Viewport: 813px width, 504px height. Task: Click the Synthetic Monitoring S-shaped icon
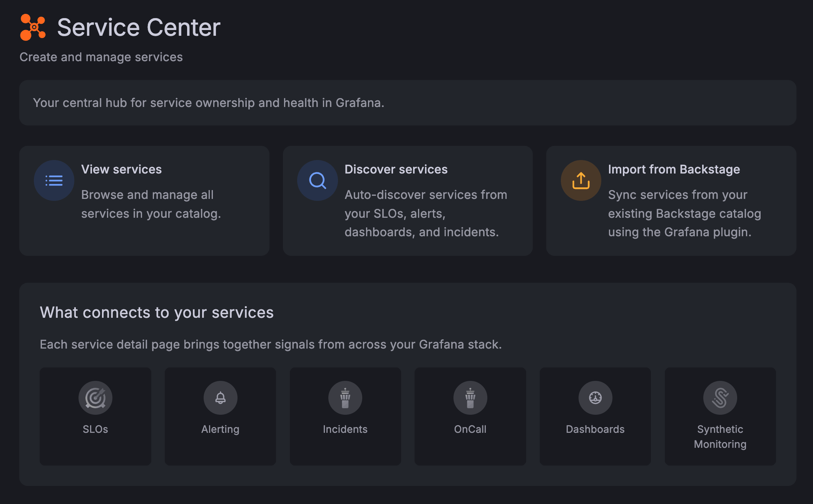click(x=720, y=398)
